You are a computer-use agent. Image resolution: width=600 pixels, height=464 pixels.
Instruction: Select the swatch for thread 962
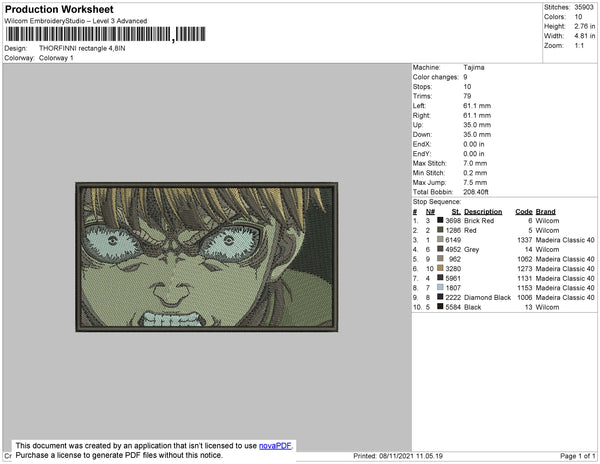(440, 259)
